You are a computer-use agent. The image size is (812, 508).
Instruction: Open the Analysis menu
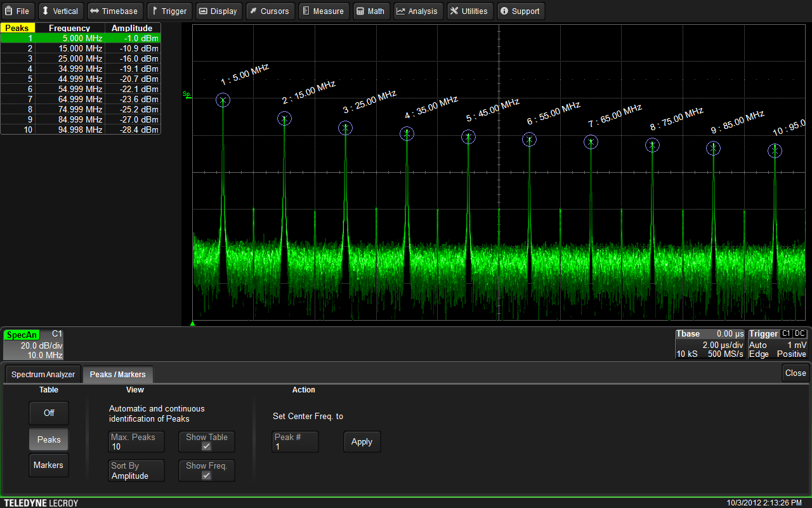pyautogui.click(x=417, y=11)
